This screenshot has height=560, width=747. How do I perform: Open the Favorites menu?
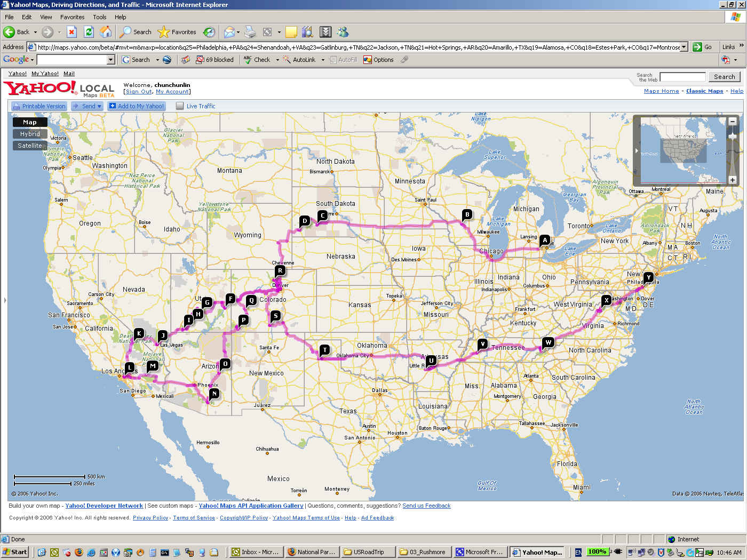click(73, 17)
